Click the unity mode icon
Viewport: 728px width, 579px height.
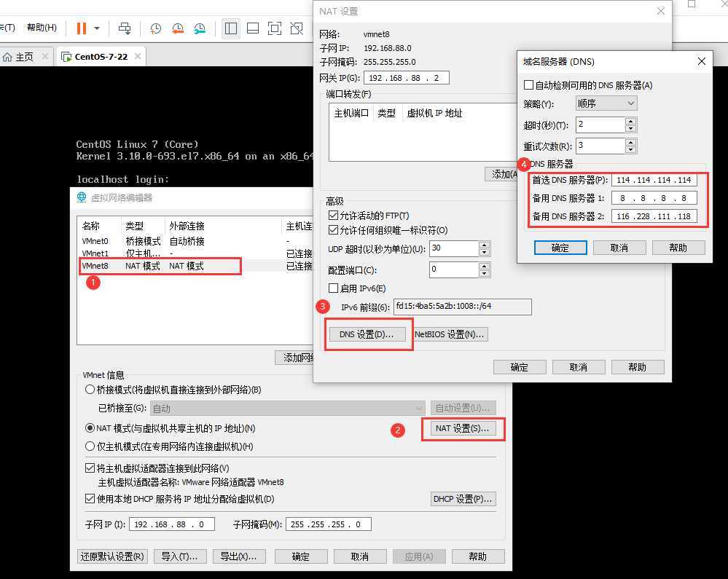pos(296,28)
